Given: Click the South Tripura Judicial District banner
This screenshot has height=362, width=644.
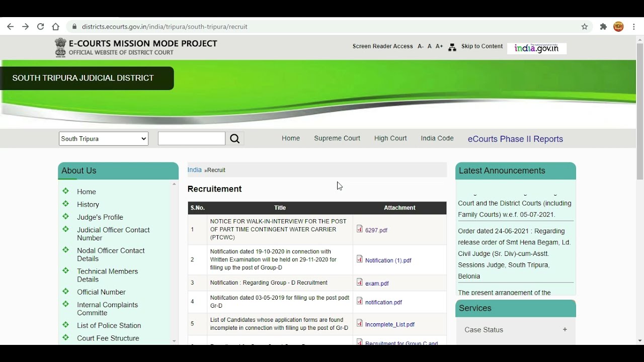Looking at the screenshot, I should pyautogui.click(x=87, y=78).
